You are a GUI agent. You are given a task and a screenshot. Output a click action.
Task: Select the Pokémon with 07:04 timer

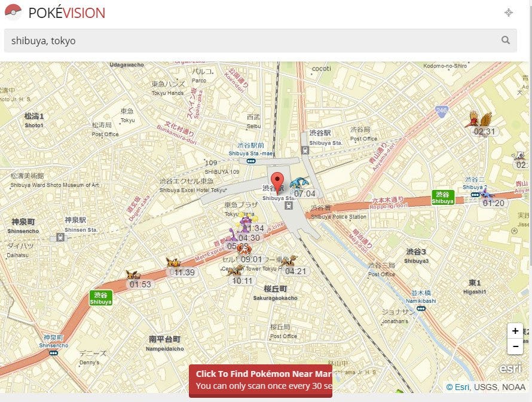pos(299,183)
